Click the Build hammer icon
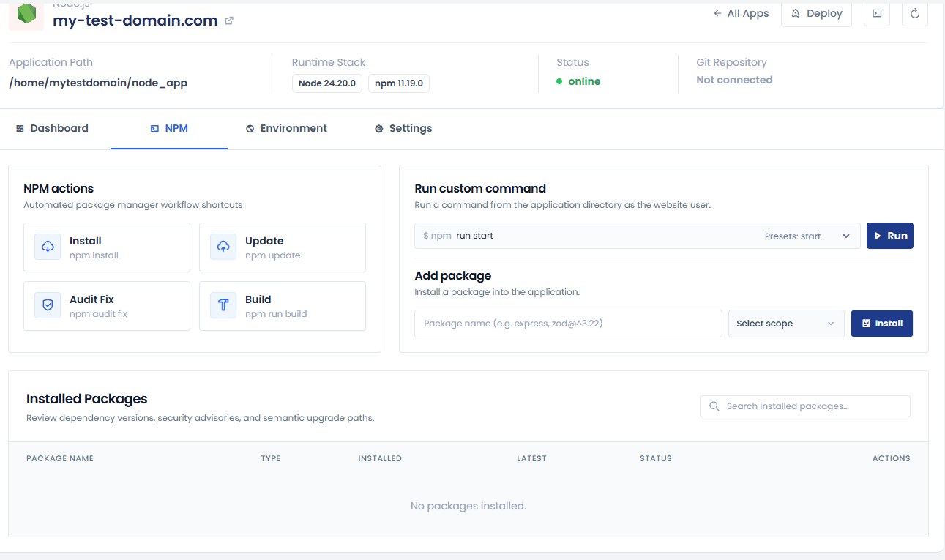Screen dimensions: 945x560 223,305
